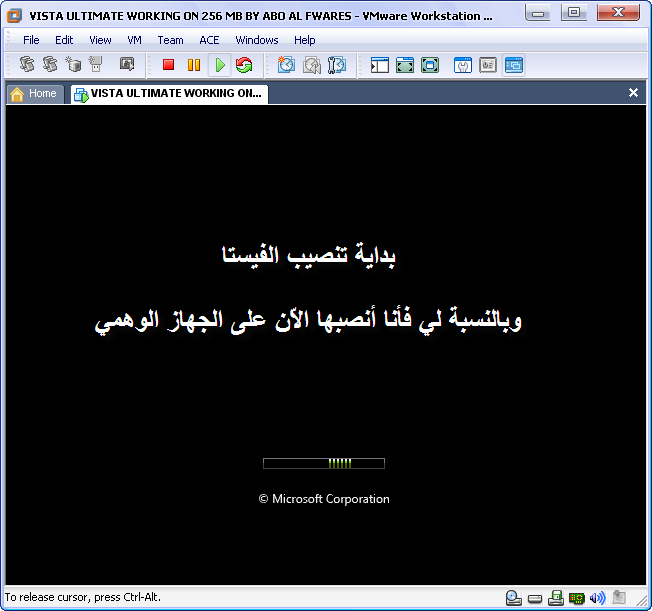Image resolution: width=652 pixels, height=611 pixels.
Task: Power on the VM with green play button
Action: click(220, 65)
